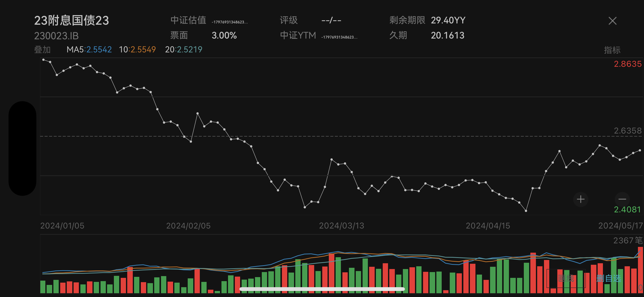
Task: Tap 删自选 to remove from watchlist
Action: point(609,278)
